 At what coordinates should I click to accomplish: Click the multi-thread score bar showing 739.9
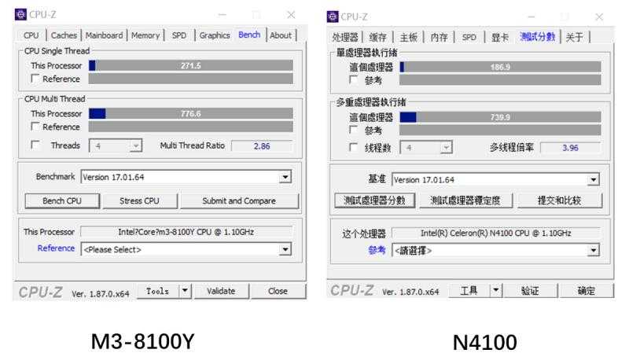click(500, 117)
